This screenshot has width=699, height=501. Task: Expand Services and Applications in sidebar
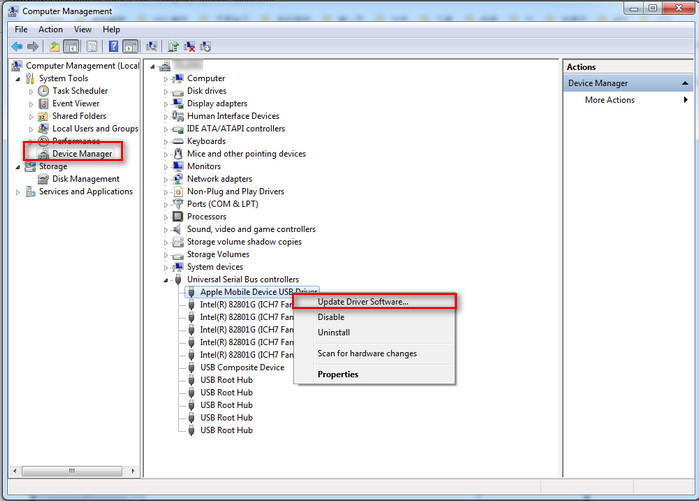click(x=18, y=192)
